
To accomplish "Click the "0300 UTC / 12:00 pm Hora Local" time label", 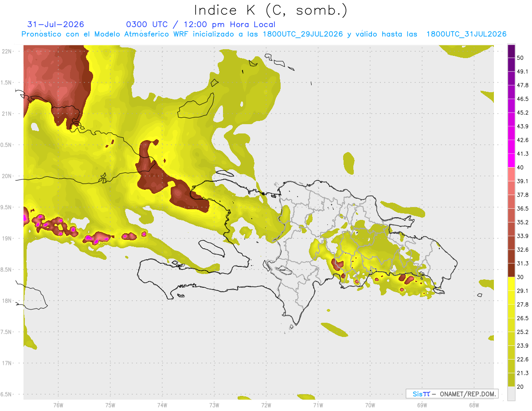I will pos(200,24).
